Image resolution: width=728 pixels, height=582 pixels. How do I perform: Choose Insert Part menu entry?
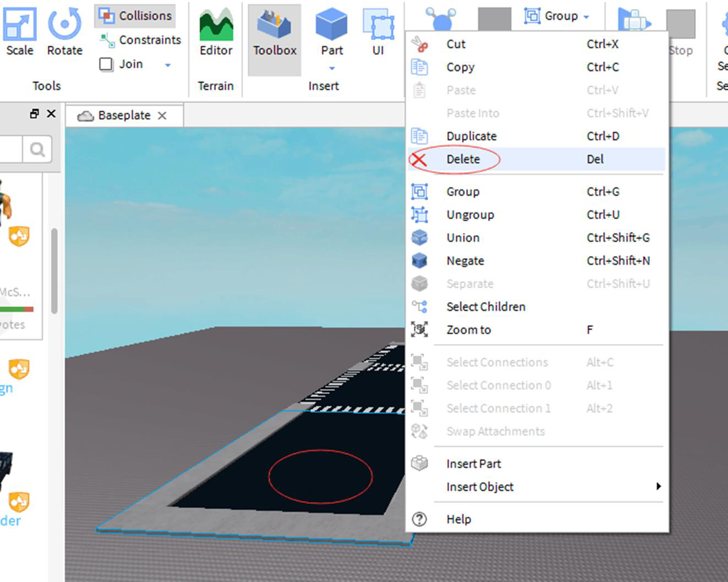[x=537, y=464]
